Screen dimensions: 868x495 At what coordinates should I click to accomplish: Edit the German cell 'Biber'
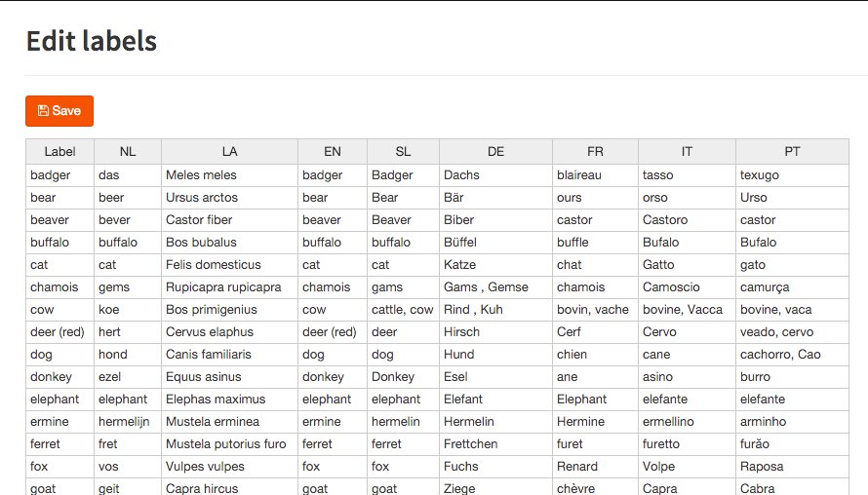[496, 220]
